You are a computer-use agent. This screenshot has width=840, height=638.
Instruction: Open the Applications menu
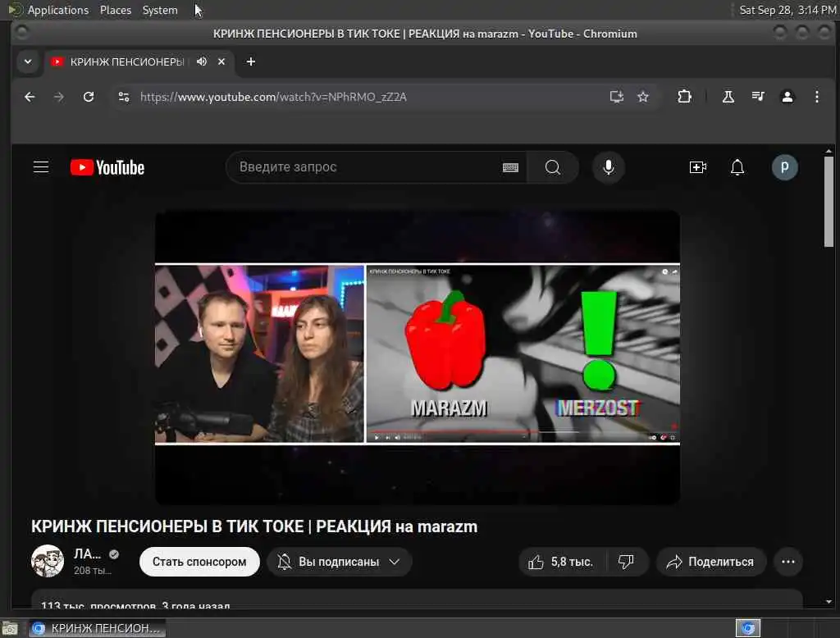58,10
